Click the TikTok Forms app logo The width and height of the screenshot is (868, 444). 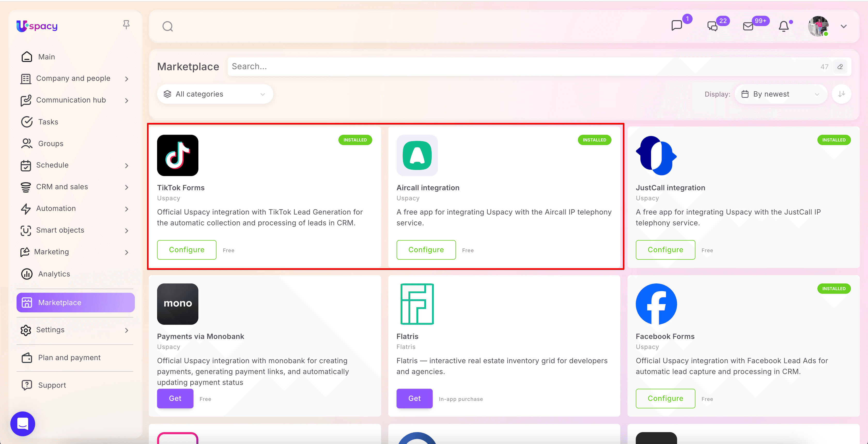pos(177,155)
